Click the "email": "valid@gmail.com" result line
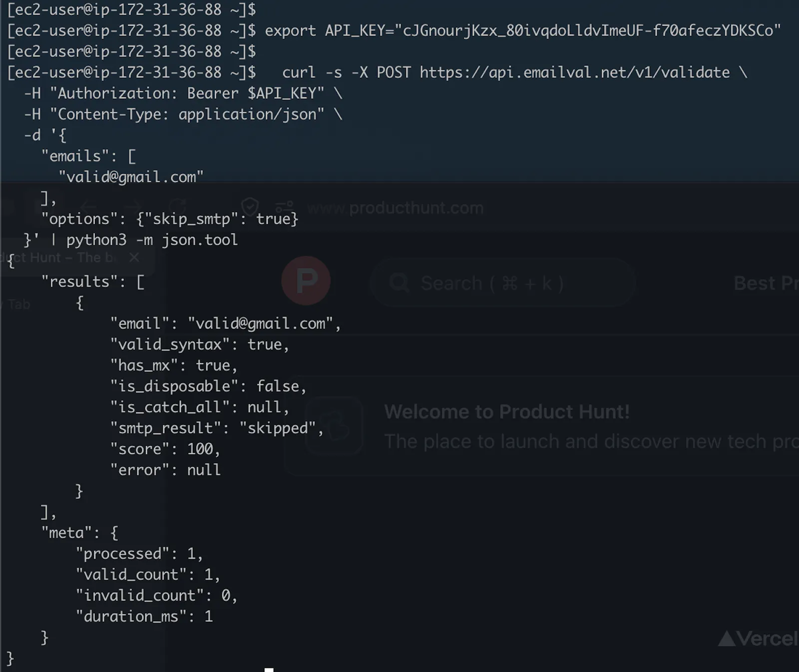Image resolution: width=799 pixels, height=672 pixels. click(x=226, y=324)
